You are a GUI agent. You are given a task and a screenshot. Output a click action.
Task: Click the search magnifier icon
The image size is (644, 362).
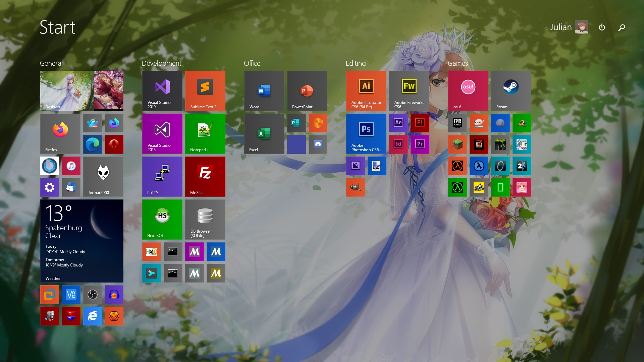(x=622, y=27)
